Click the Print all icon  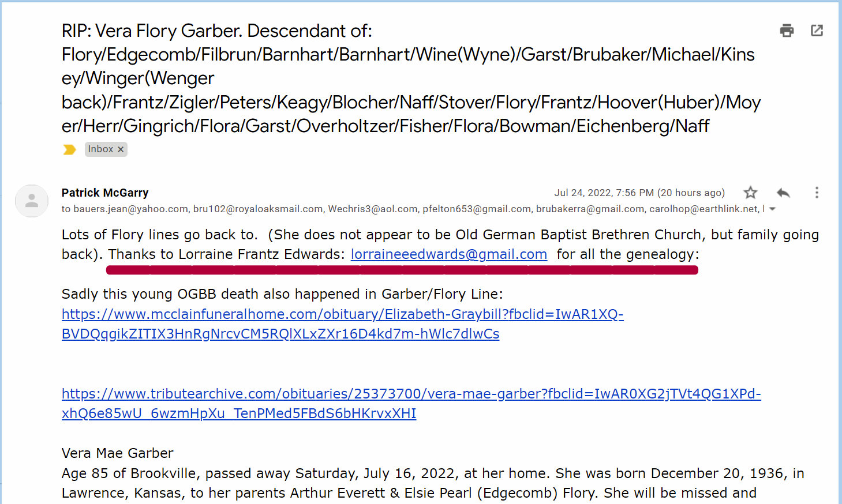point(787,31)
